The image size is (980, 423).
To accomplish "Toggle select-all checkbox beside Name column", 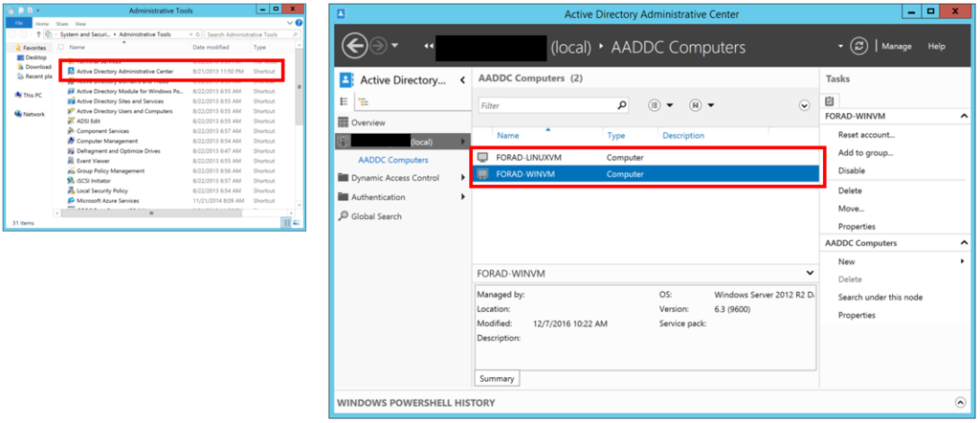I will (60, 47).
